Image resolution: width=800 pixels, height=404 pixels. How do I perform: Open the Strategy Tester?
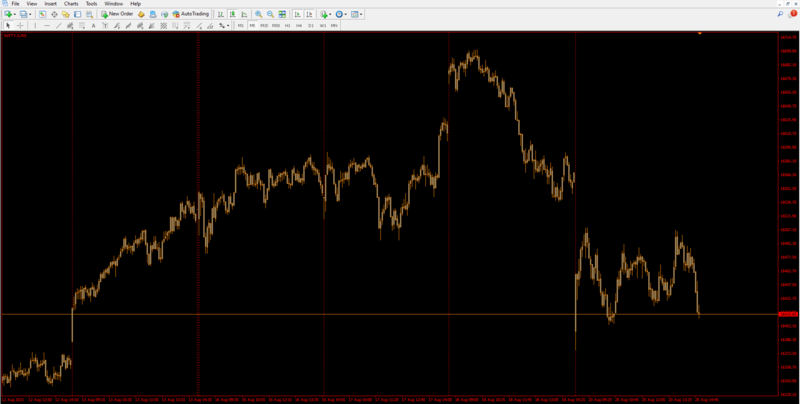coord(89,14)
